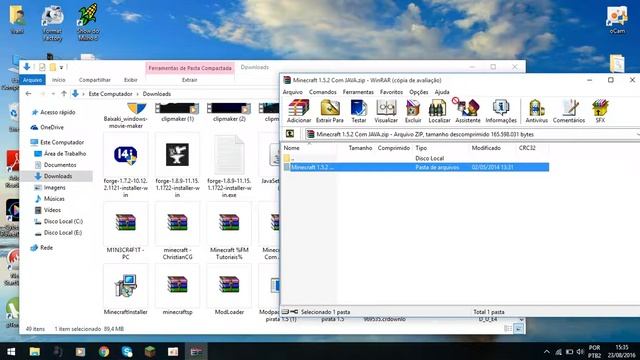Click the SFX toolbar icon
The width and height of the screenshot is (640, 360).
(600, 111)
